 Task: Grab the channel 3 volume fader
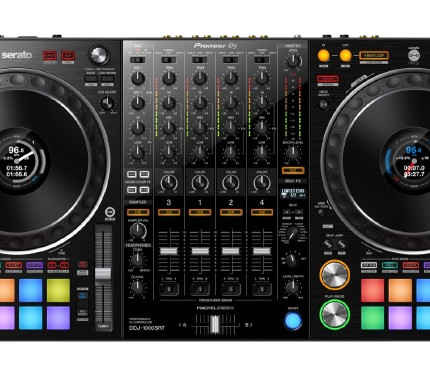point(169,251)
